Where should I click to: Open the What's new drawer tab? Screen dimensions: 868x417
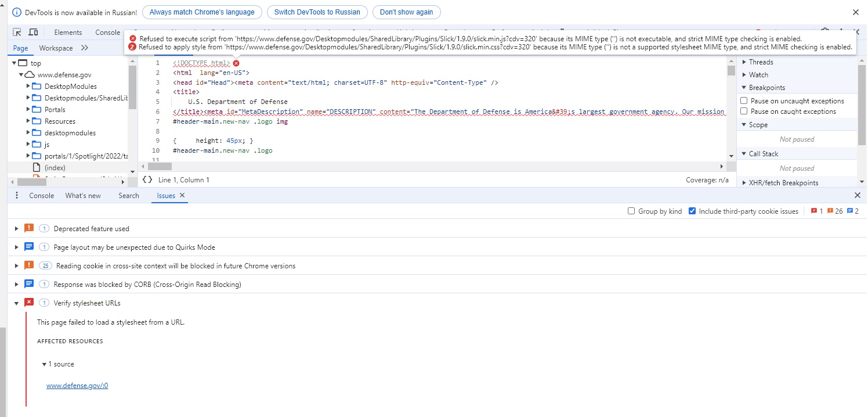click(x=83, y=196)
